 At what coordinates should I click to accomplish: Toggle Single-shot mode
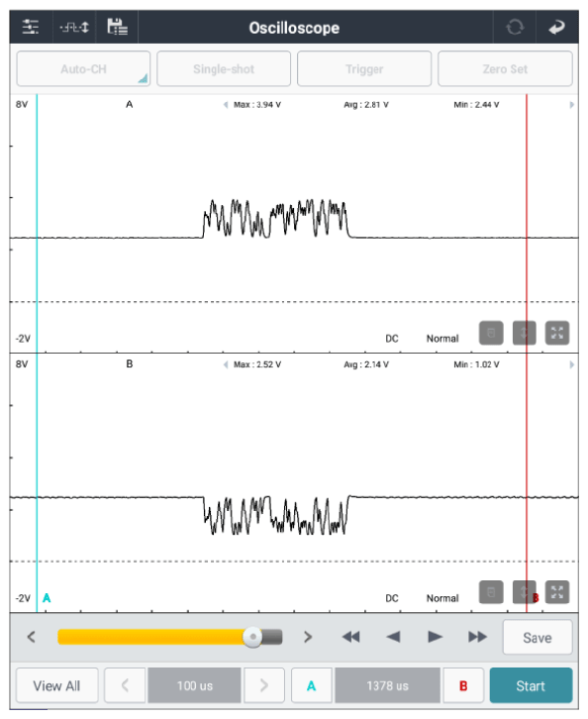[224, 68]
